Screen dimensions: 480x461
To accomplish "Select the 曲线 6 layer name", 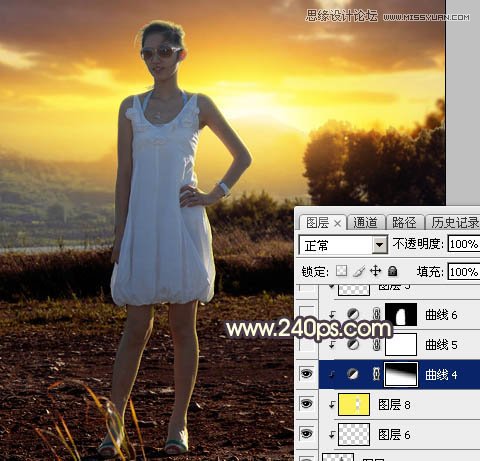I will pyautogui.click(x=441, y=315).
